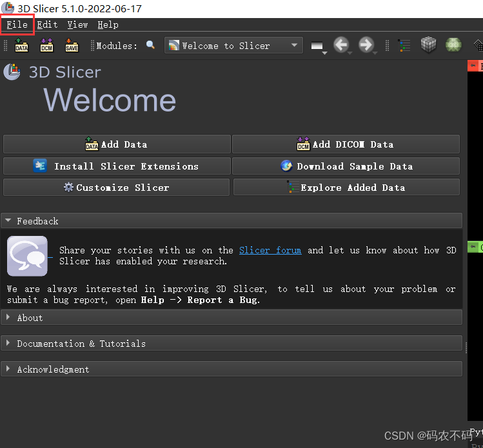The image size is (483, 448).
Task: Click the Load DICOM toolbar icon
Action: coord(46,46)
